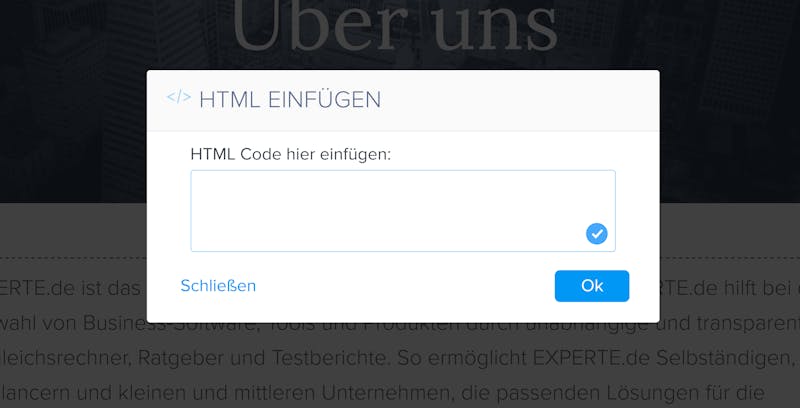Image resolution: width=800 pixels, height=408 pixels.
Task: Click the HTML EINFÜGEN dialog title
Action: tap(290, 99)
